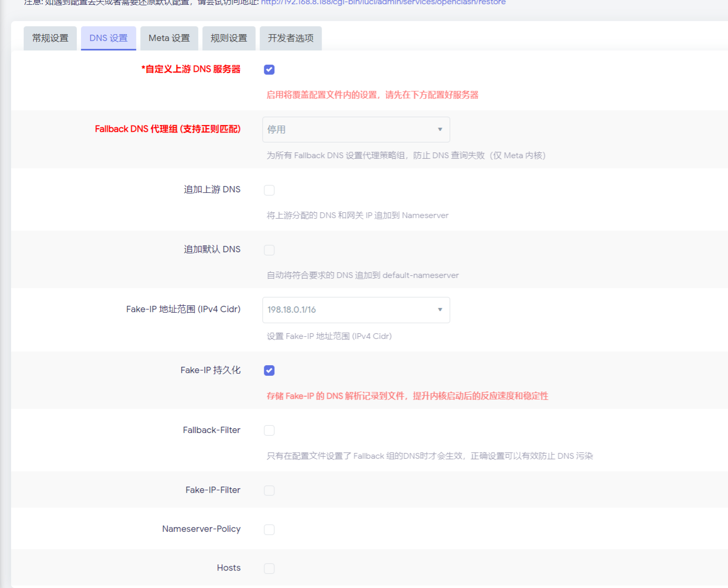
Task: Uncheck 自定义上游 DNS 服务器 checkbox
Action: pos(269,70)
